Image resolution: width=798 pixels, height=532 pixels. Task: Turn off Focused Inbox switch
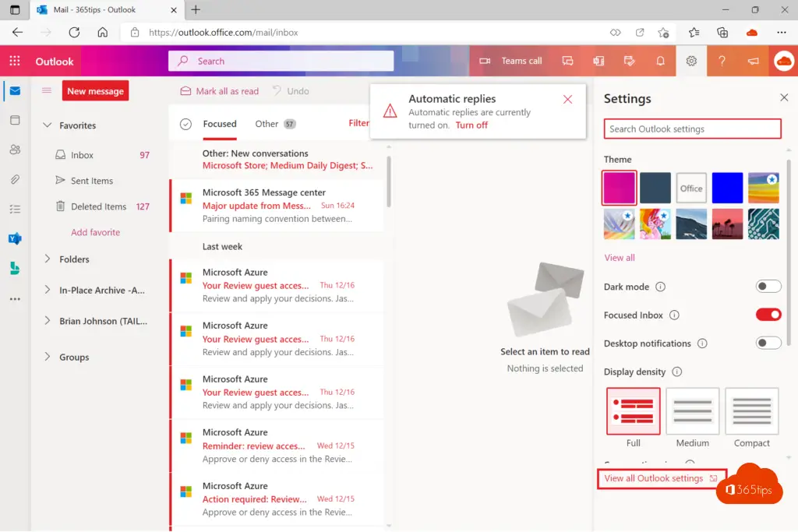768,315
